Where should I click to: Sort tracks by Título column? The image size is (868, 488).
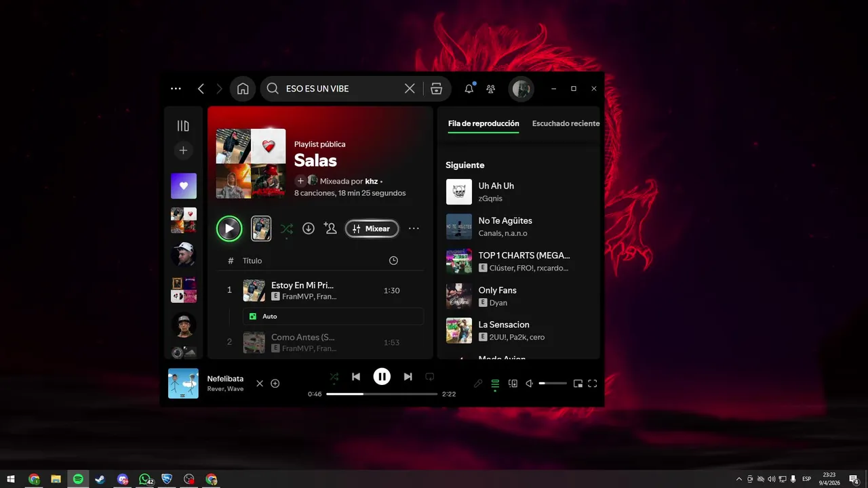click(252, 261)
